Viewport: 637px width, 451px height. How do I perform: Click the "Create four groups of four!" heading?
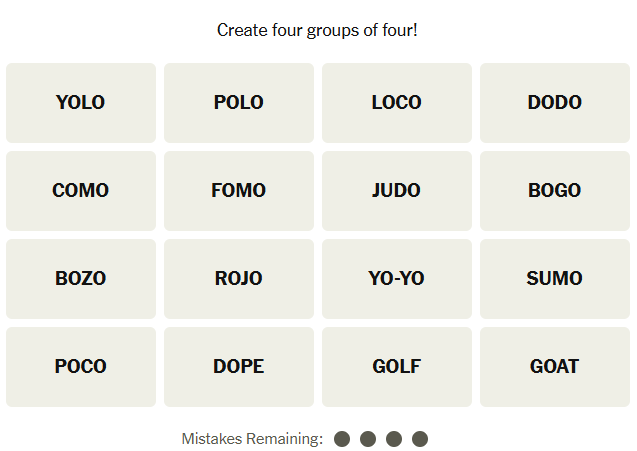click(x=317, y=30)
